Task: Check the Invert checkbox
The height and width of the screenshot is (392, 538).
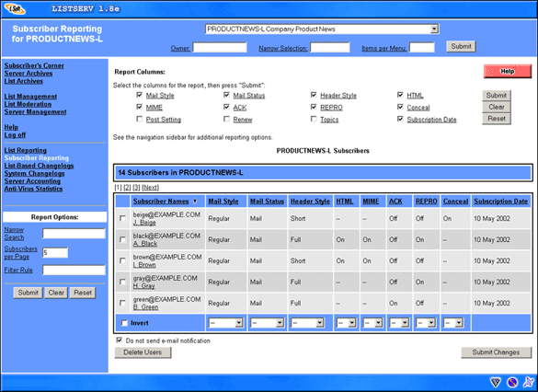Action: coord(124,323)
